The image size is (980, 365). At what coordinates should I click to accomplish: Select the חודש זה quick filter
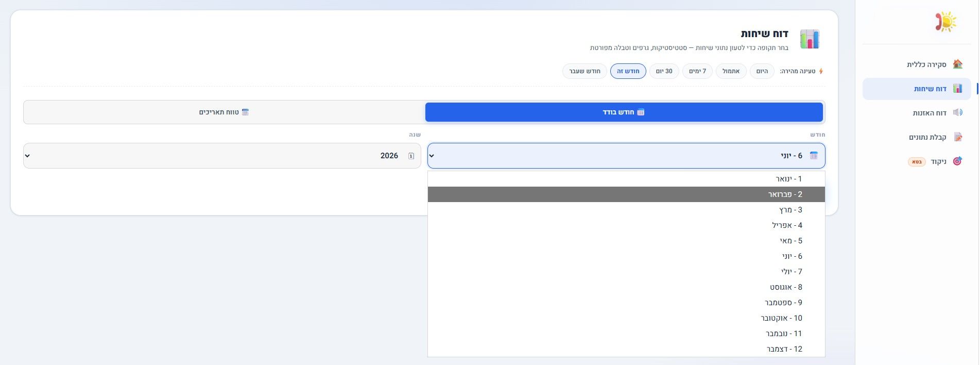628,71
